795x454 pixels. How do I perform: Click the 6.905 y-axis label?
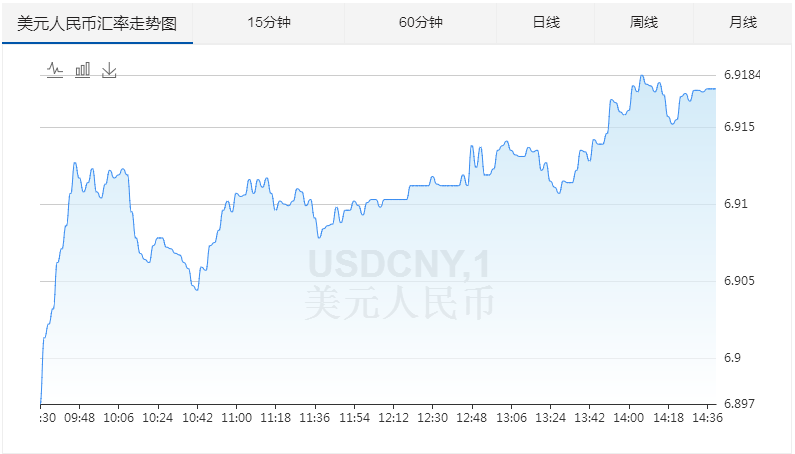click(738, 281)
